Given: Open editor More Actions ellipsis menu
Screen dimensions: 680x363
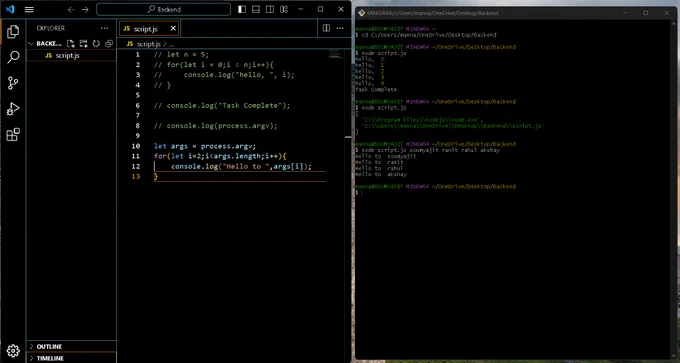Looking at the screenshot, I should (x=340, y=28).
